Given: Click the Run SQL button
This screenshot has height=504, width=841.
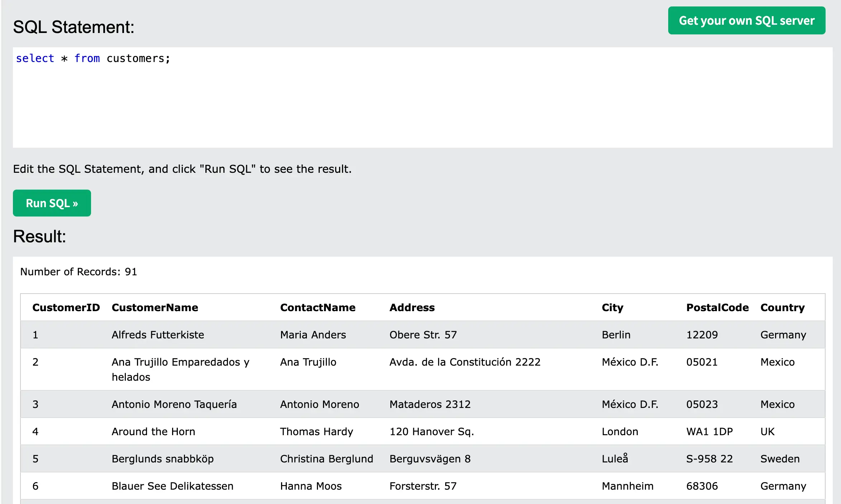Looking at the screenshot, I should coord(52,203).
